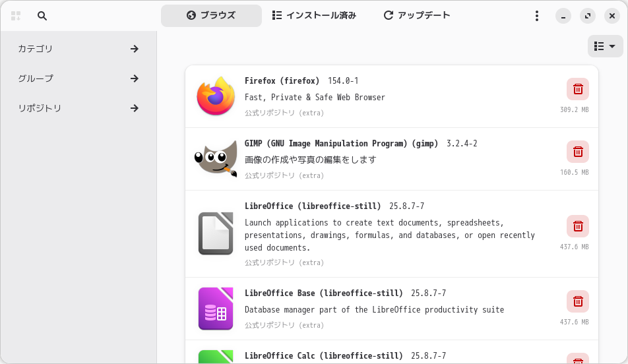Expand the リポジトリ sidebar row
This screenshot has height=364, width=628.
point(78,108)
